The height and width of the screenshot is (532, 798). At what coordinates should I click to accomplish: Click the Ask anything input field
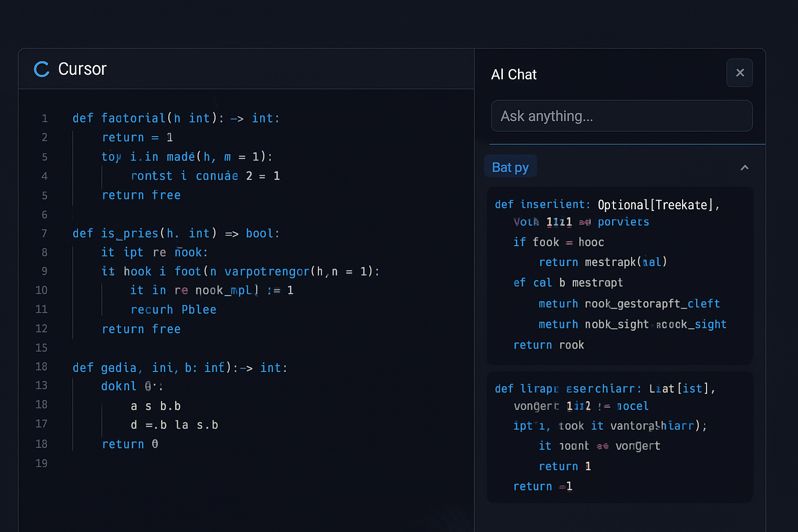point(621,116)
